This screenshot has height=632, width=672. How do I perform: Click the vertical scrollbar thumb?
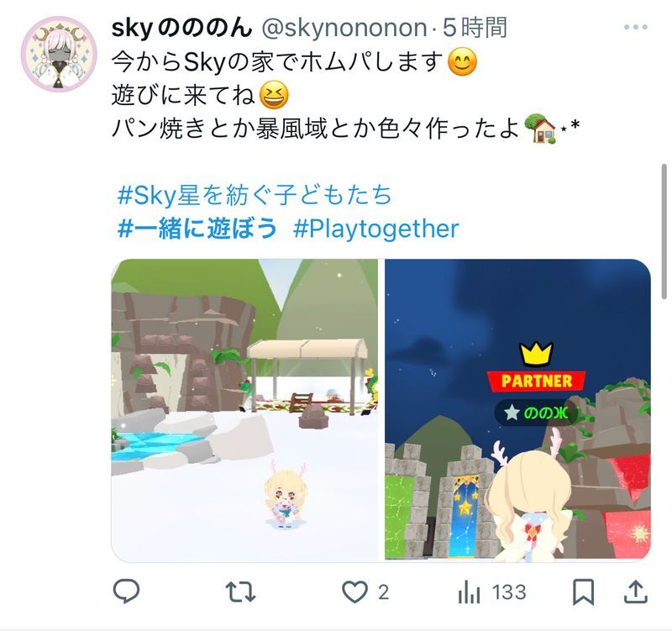coord(664,231)
